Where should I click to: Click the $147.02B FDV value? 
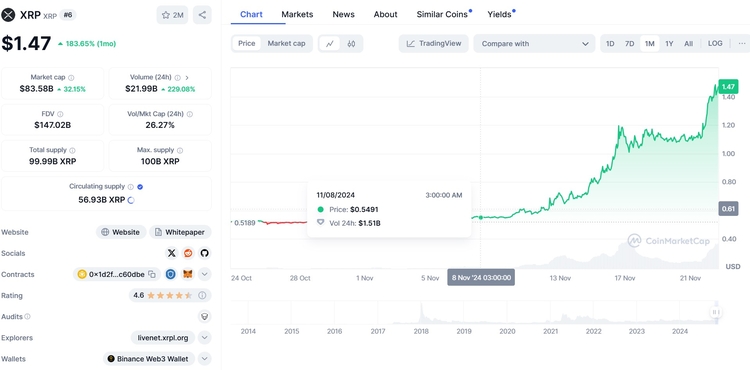(52, 125)
